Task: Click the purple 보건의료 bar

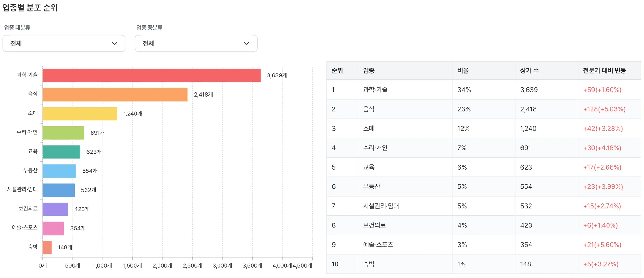Action: pos(55,209)
